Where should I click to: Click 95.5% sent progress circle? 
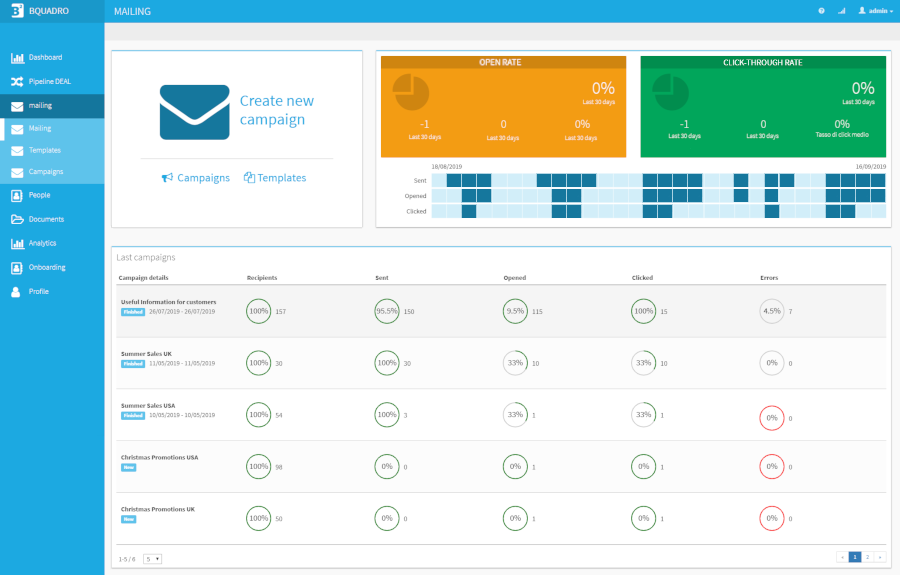(x=387, y=311)
